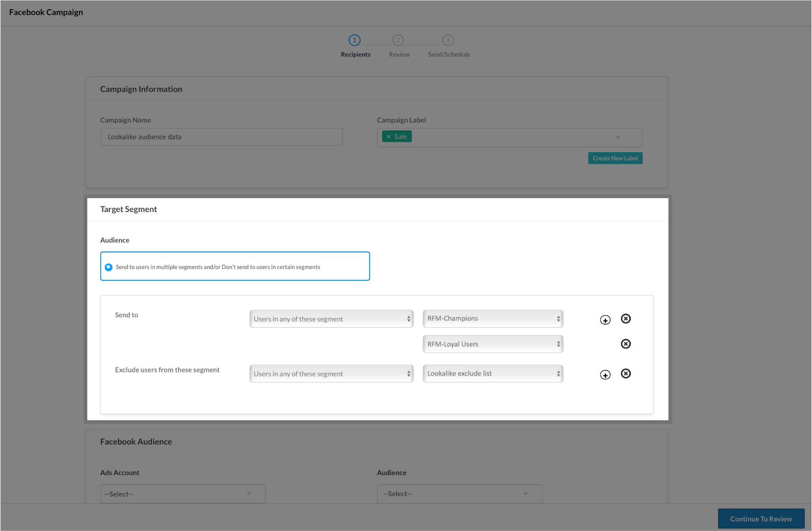Remove the RFM-Loyal Users segment row

[626, 344]
